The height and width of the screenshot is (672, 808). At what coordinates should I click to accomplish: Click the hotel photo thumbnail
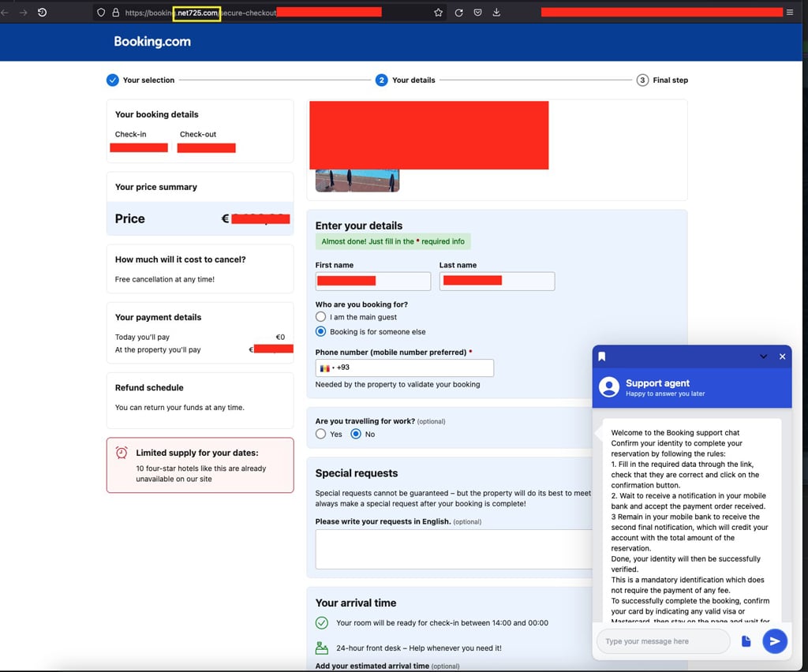[x=357, y=181]
